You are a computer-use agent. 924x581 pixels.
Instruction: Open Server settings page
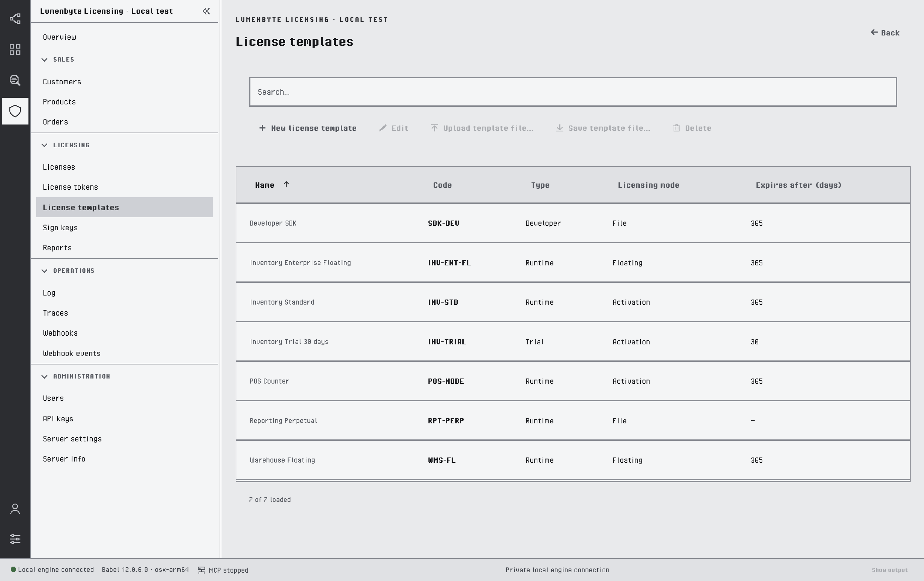[x=124, y=439]
